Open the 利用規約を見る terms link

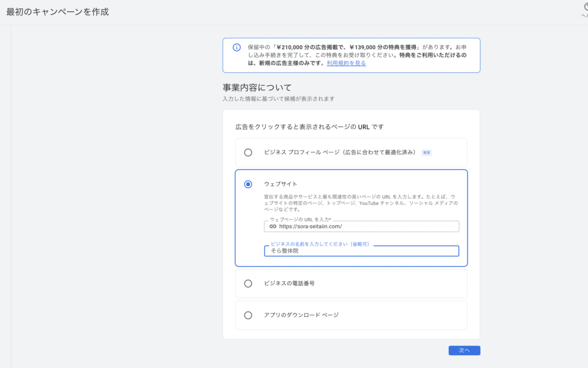click(346, 63)
